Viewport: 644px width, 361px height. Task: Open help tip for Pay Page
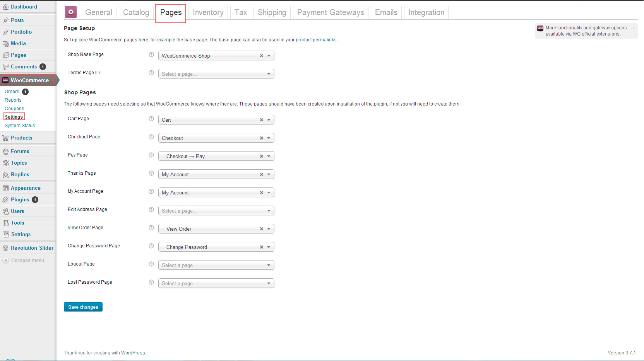(x=151, y=155)
